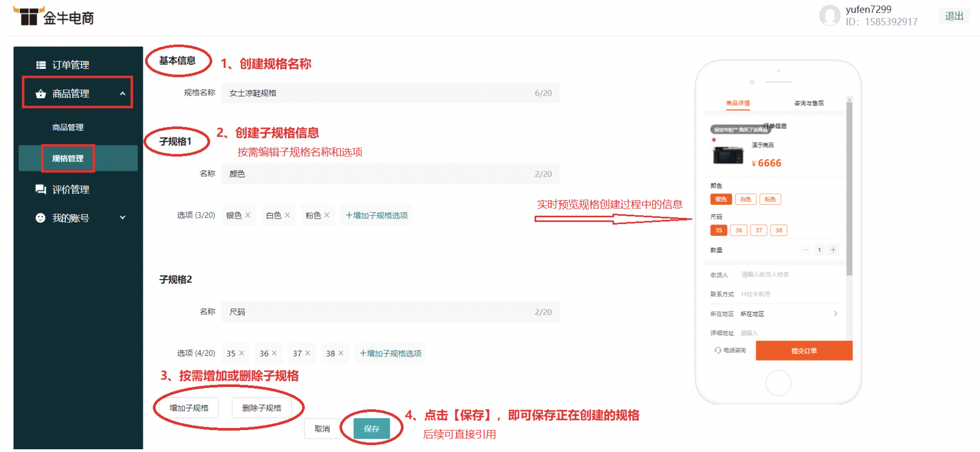Remove the 银色 option with its X
Image resolution: width=980 pixels, height=452 pixels.
point(248,215)
